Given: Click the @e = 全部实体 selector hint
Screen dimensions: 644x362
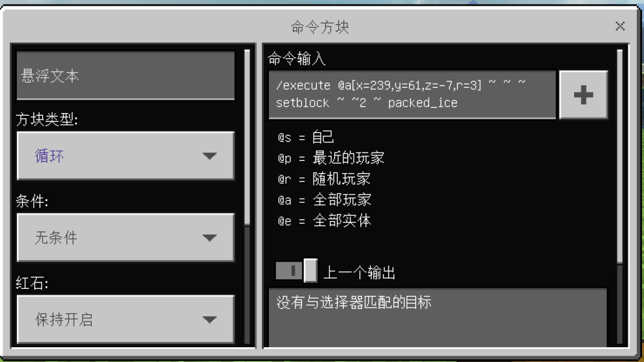Looking at the screenshot, I should coord(325,221).
